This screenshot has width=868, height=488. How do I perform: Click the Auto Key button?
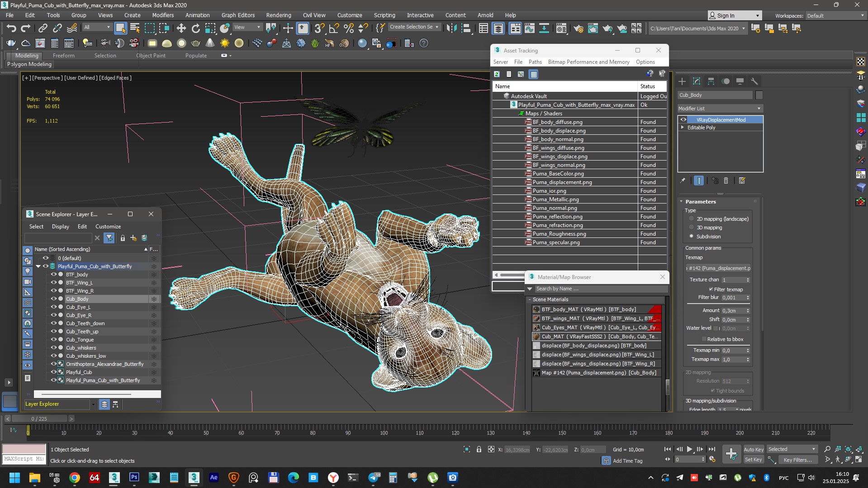pyautogui.click(x=754, y=449)
